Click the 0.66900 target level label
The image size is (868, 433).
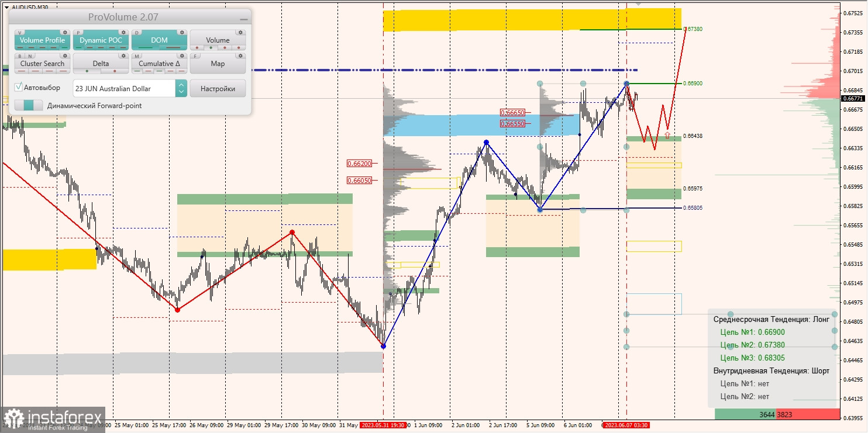[x=693, y=83]
